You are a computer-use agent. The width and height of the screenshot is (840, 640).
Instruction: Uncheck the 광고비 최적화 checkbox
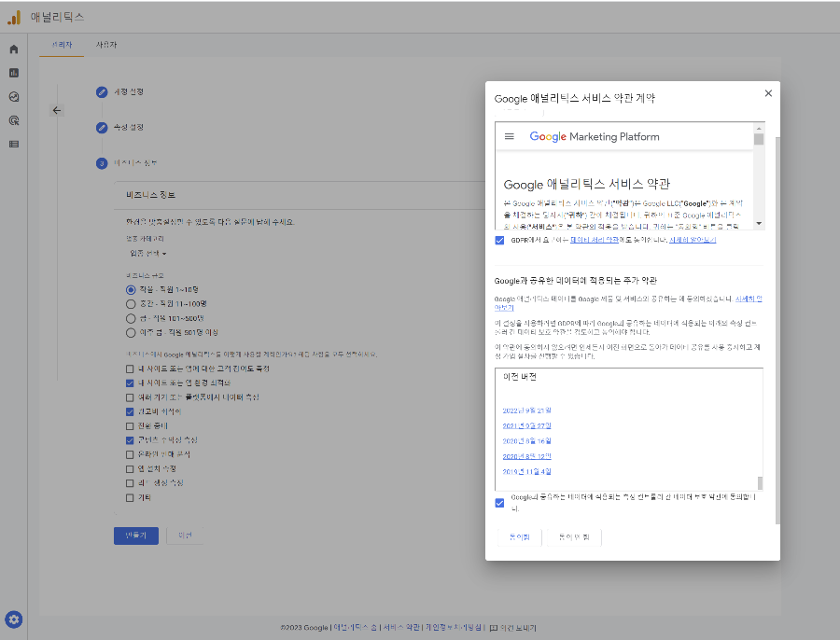click(130, 411)
